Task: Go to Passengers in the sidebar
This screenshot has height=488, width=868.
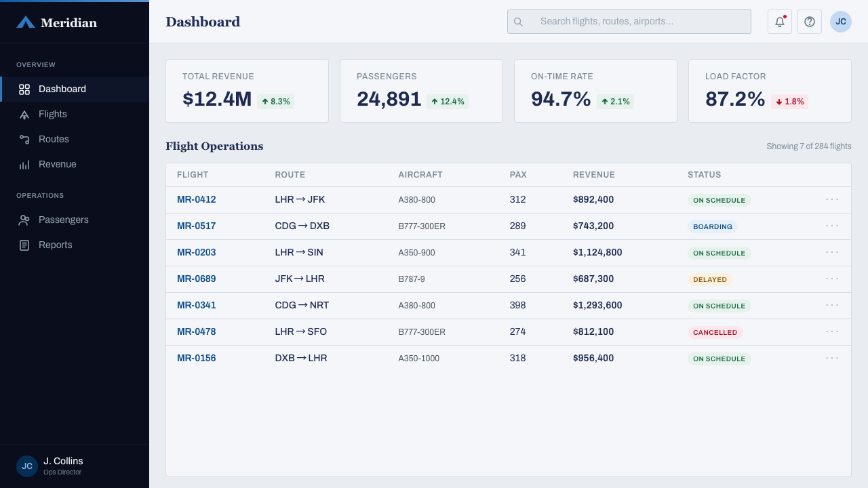Action: tap(75, 220)
